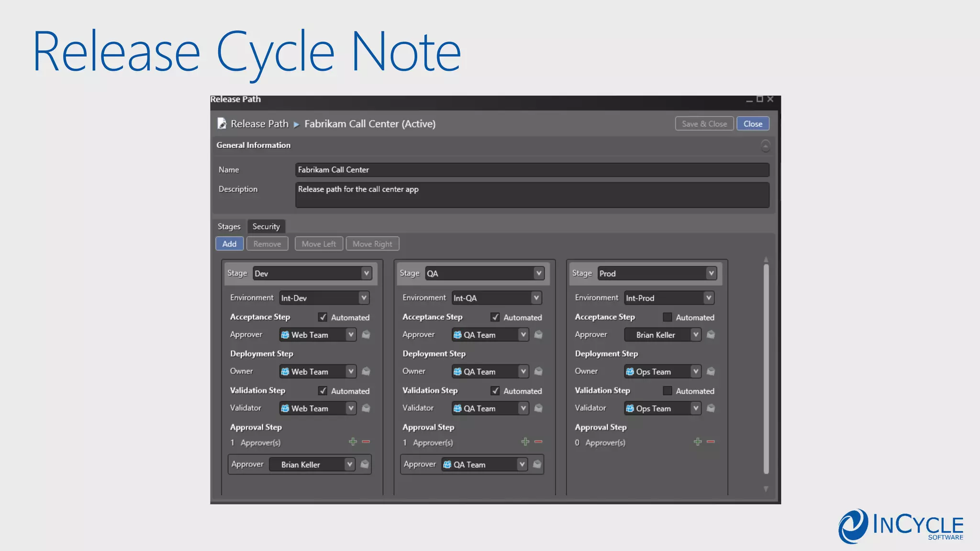Screen dimensions: 980x551
Task: Open Prod Deployment Owner dropdown Ops Team
Action: pos(663,372)
